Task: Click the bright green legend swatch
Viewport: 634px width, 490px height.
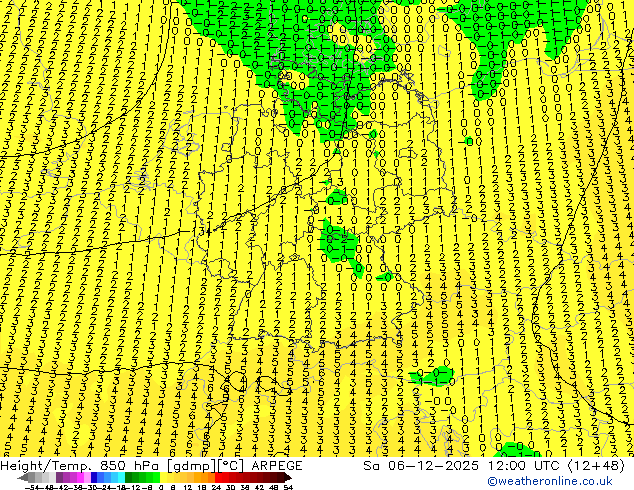Action: pos(156,477)
